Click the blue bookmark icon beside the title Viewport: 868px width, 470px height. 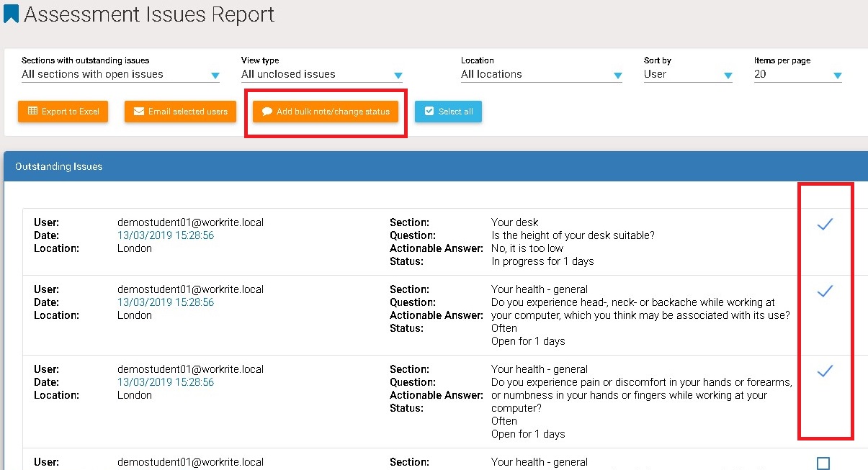coord(11,14)
